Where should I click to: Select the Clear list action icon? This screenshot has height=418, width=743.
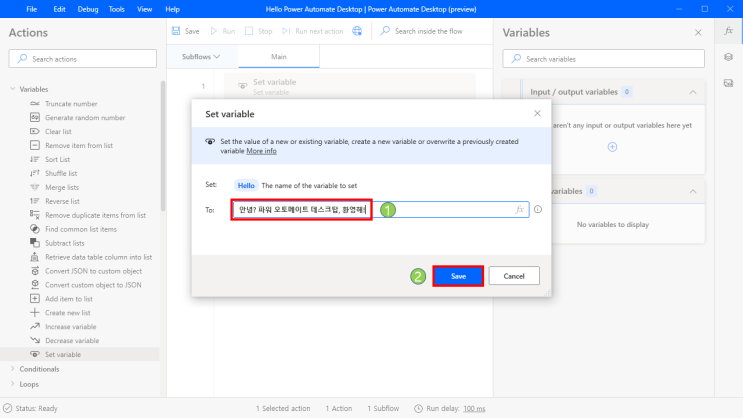click(35, 131)
